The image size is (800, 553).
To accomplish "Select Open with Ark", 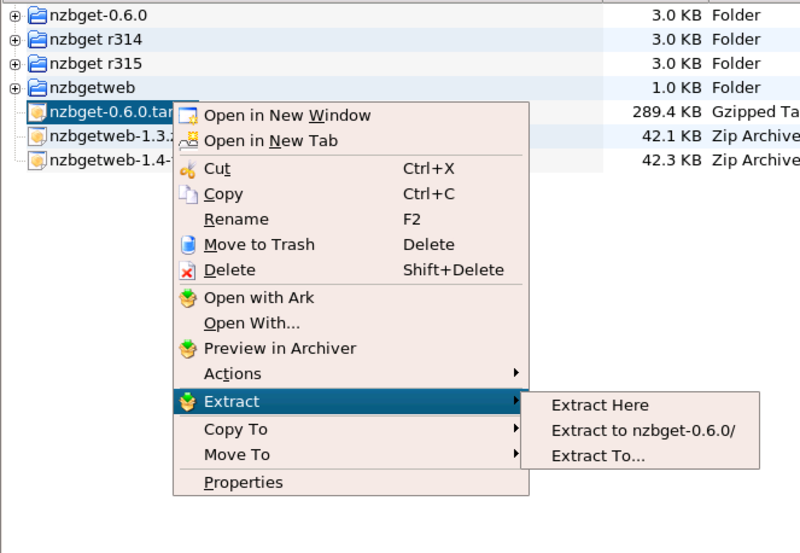I will pyautogui.click(x=351, y=298).
